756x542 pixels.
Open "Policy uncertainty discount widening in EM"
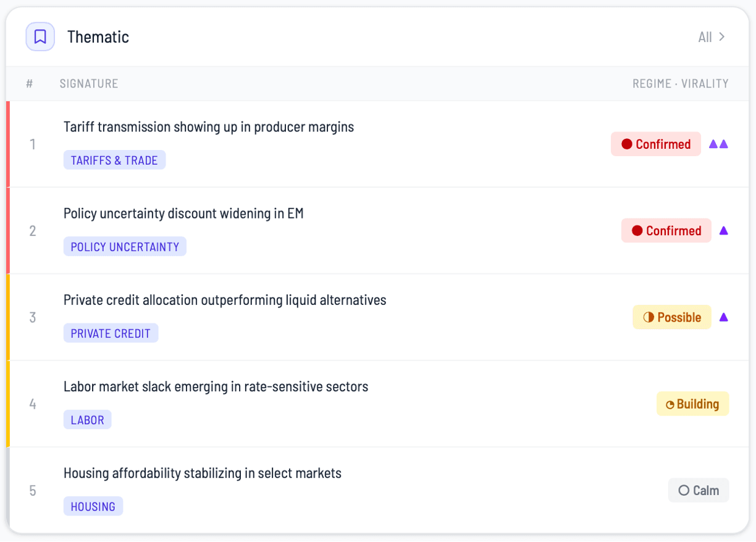183,214
